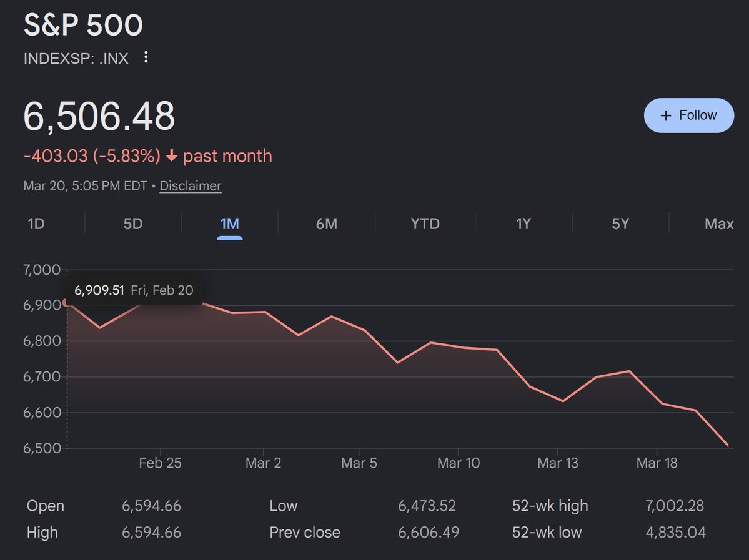The image size is (749, 560).
Task: Switch chart to the 1D range
Action: click(x=36, y=224)
